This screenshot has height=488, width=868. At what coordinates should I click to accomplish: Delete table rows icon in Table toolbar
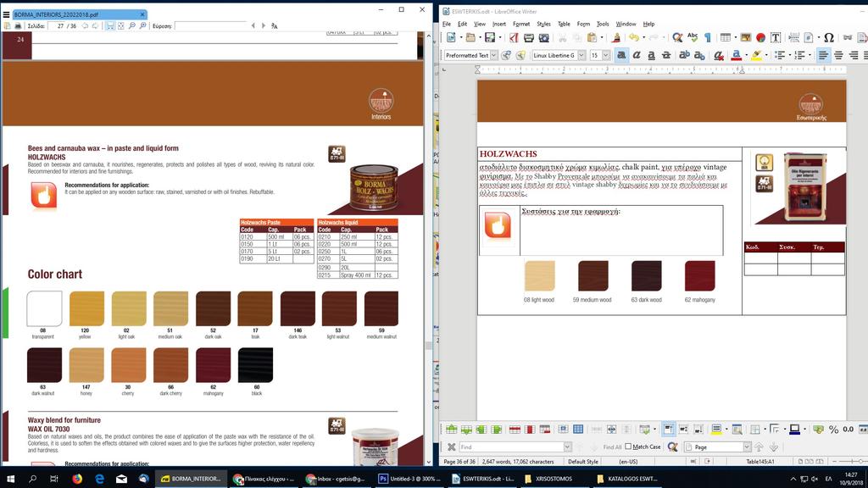pos(515,430)
